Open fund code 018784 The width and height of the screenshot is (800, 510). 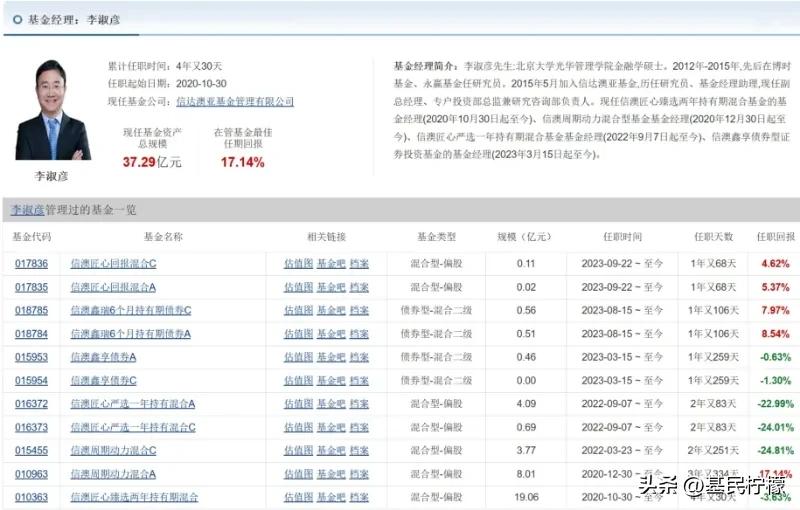(31, 334)
